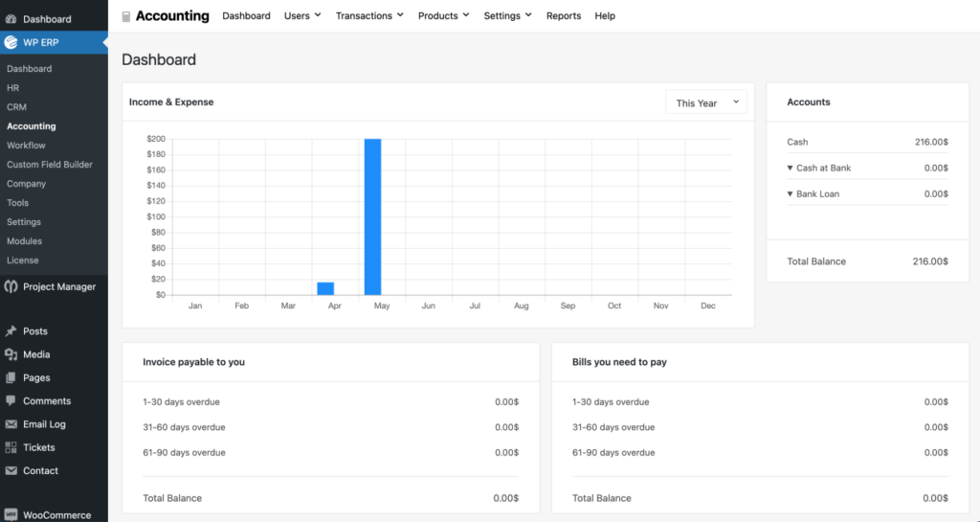This screenshot has width=980, height=522.
Task: Click the WordPress Dashboard gauge icon
Action: [11, 19]
